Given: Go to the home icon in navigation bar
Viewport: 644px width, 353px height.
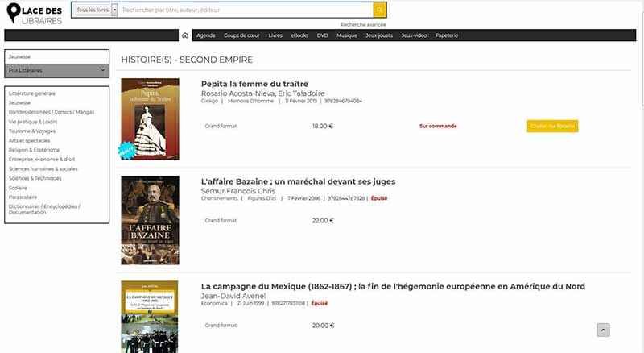Looking at the screenshot, I should pos(185,35).
